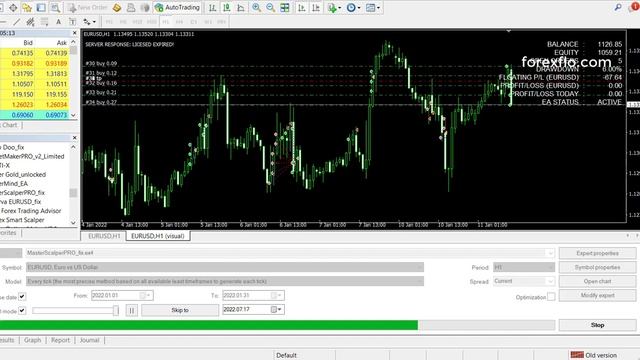640x360 pixels.
Task: Open the expert advisor file dropdown
Action: tap(550, 253)
